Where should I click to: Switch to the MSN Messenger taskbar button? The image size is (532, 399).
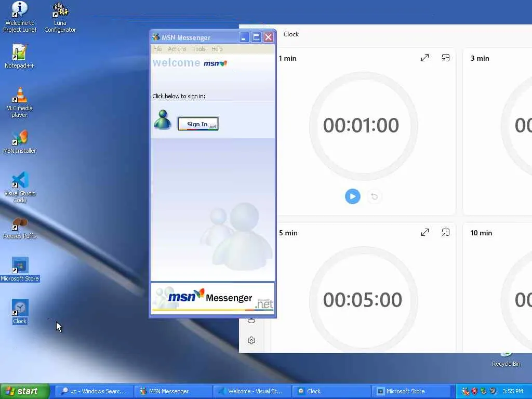coord(173,391)
